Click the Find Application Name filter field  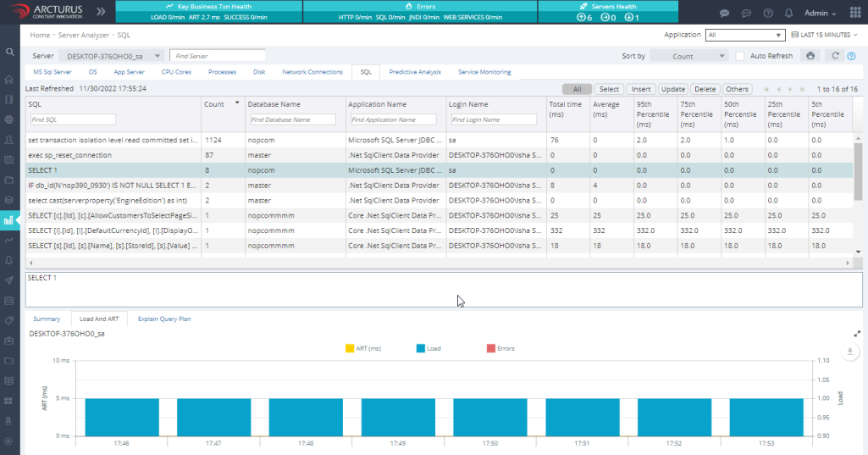[394, 119]
